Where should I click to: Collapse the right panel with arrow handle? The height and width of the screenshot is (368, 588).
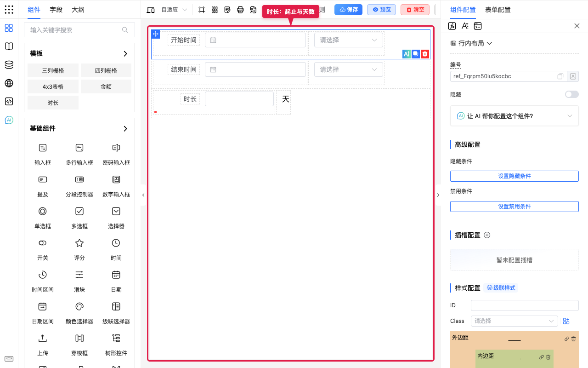tap(438, 195)
